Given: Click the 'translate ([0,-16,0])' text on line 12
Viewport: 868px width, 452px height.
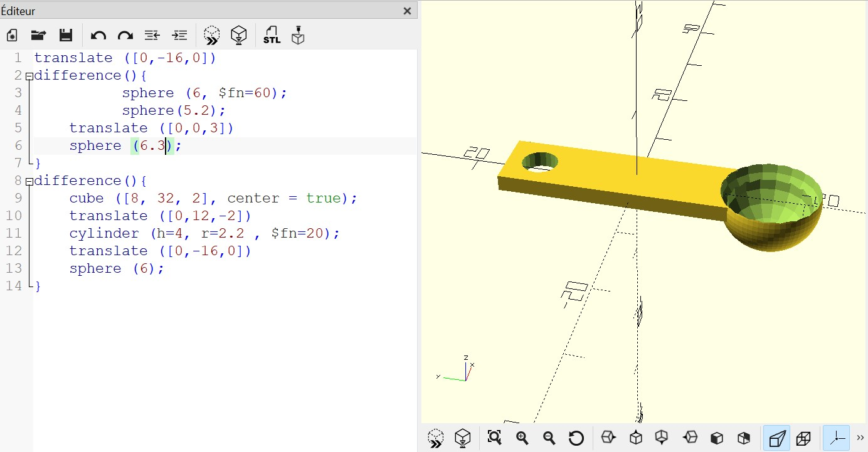Looking at the screenshot, I should pos(160,251).
